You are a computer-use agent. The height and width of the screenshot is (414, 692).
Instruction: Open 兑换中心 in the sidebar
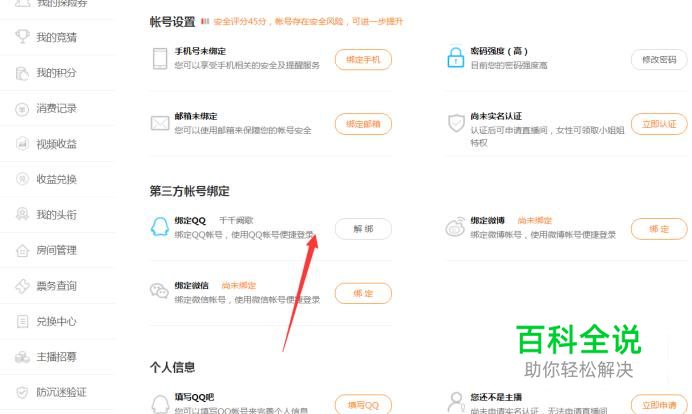pos(56,321)
